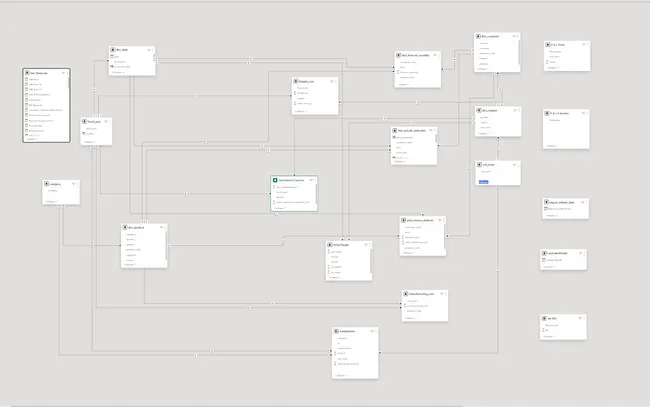
Task: Collapse the fact_forecast_monthly table card
Action: 403,85
